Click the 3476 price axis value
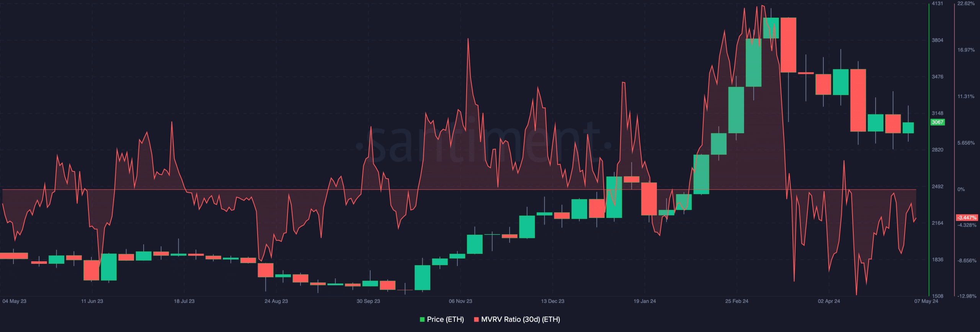 938,77
